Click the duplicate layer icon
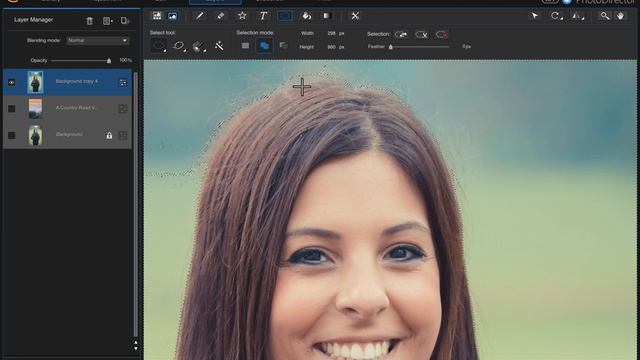Image resolution: width=640 pixels, height=360 pixels. coord(125,21)
